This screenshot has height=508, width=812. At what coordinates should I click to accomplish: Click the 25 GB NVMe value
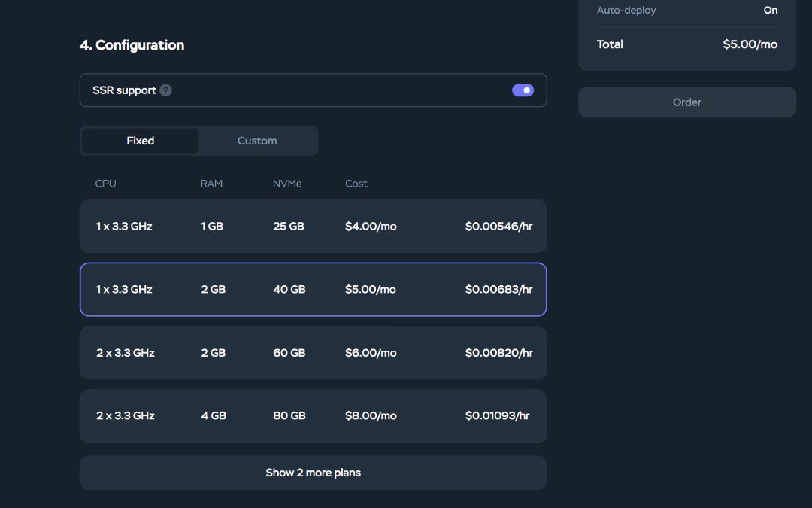(x=289, y=226)
